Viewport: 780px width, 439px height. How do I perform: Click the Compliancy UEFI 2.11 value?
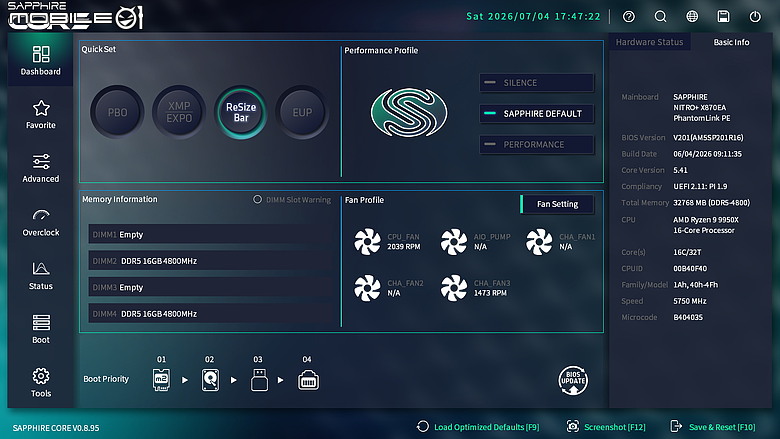click(700, 186)
